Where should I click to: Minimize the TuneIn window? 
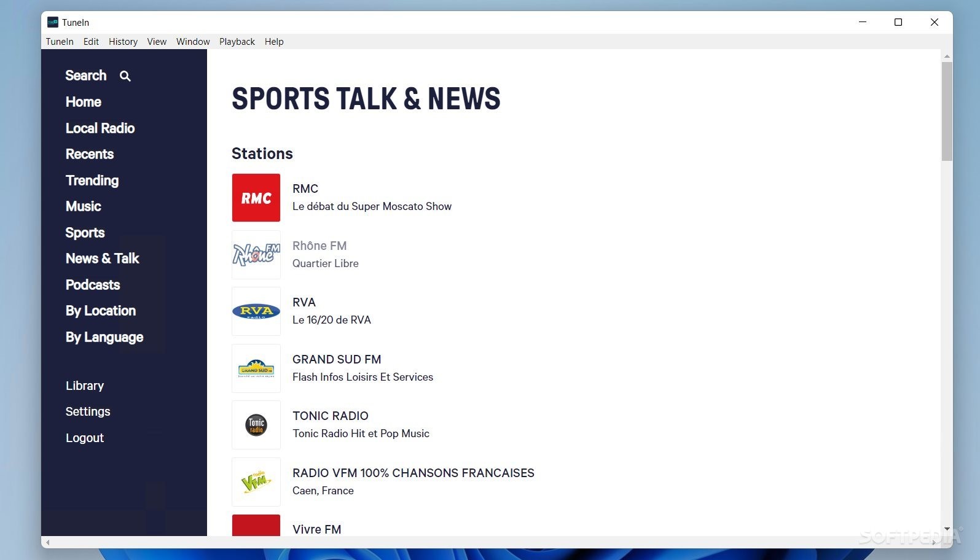863,22
